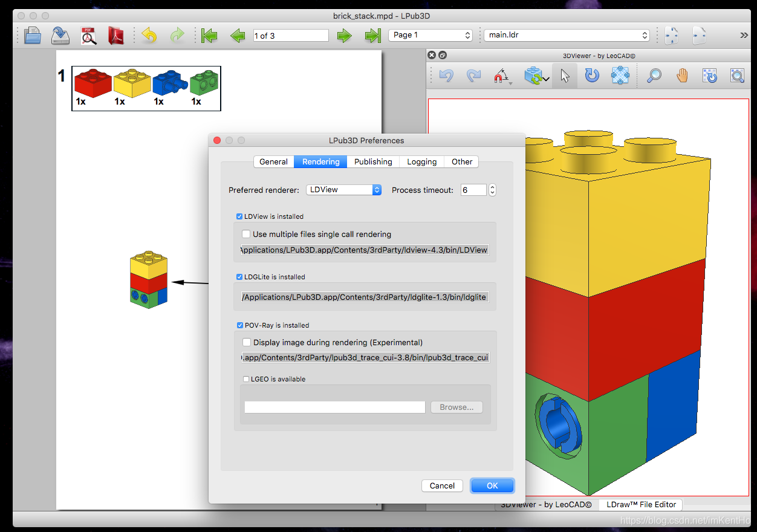The height and width of the screenshot is (532, 757).
Task: Toggle the LDView is installed checkbox
Action: (239, 216)
